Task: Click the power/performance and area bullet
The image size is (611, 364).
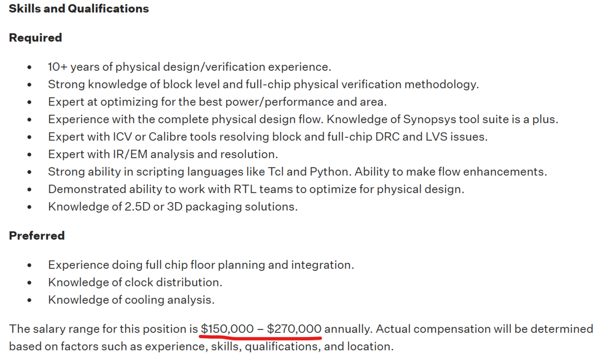Action: 217,102
